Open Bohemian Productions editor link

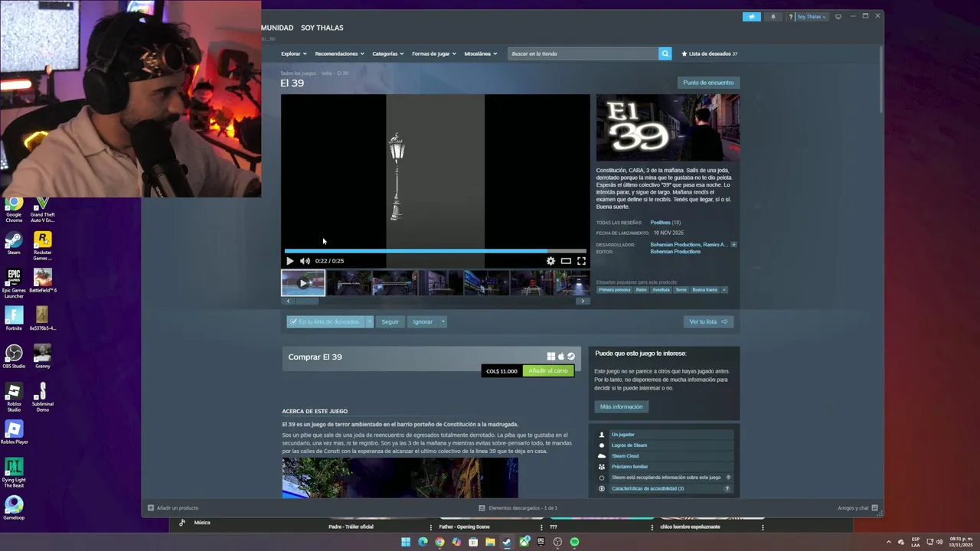point(675,252)
